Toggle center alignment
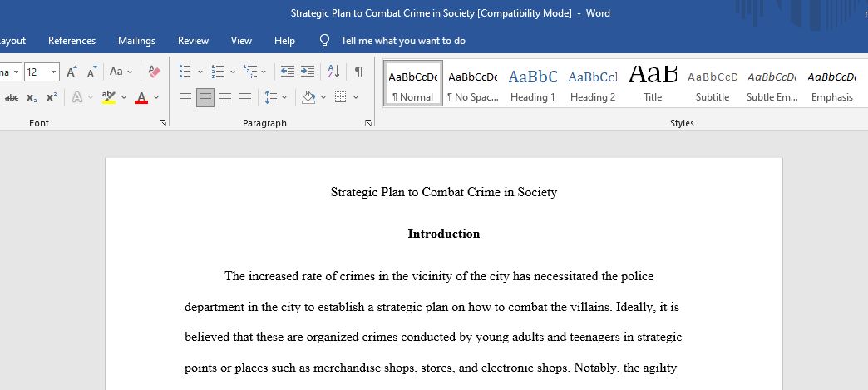 click(x=205, y=98)
